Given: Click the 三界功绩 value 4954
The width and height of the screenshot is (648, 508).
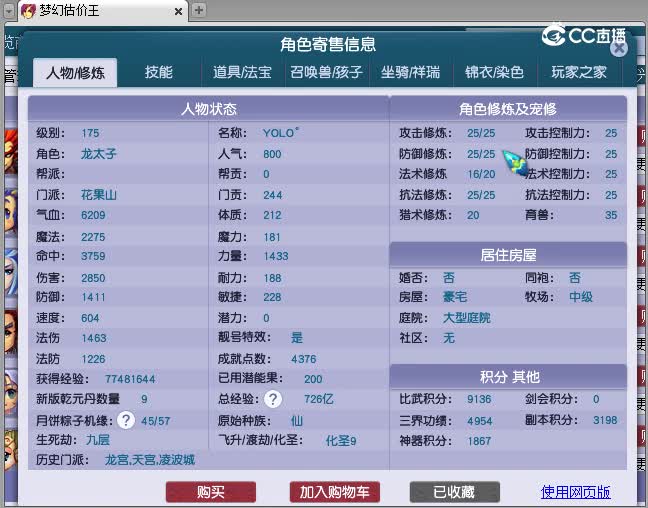Looking at the screenshot, I should coord(480,421).
